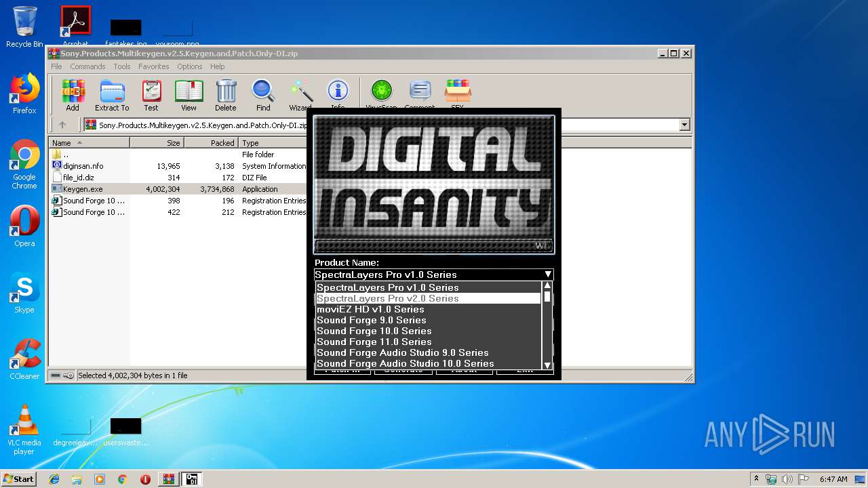The image size is (868, 488).
Task: Open VLC media player desktop shortcut
Action: [24, 430]
